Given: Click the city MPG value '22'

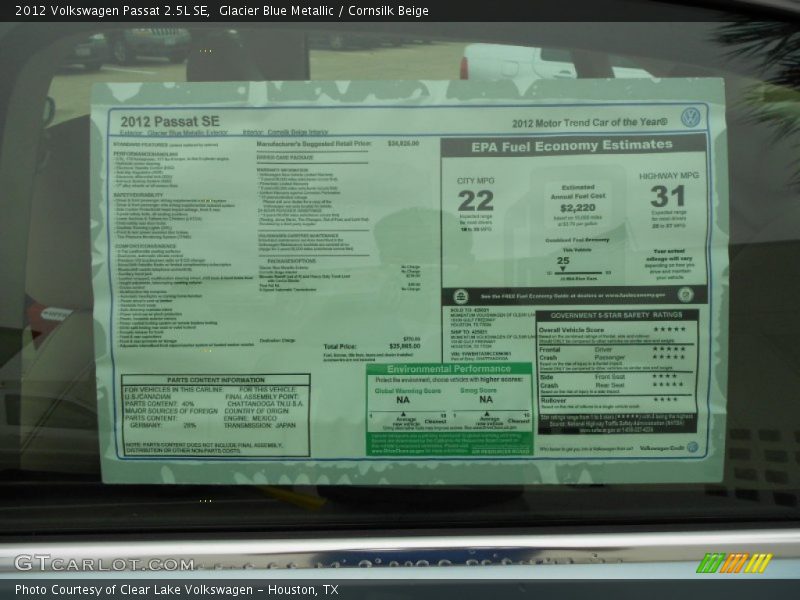Looking at the screenshot, I should pyautogui.click(x=476, y=201).
